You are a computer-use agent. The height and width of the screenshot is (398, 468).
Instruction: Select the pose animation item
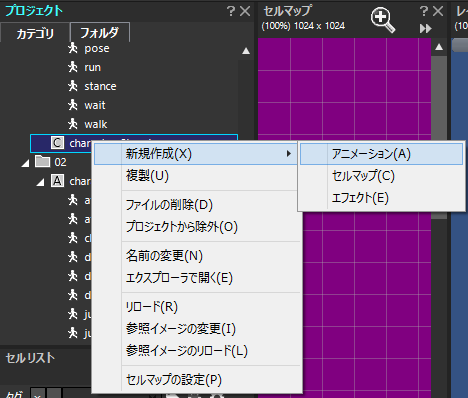pyautogui.click(x=97, y=48)
